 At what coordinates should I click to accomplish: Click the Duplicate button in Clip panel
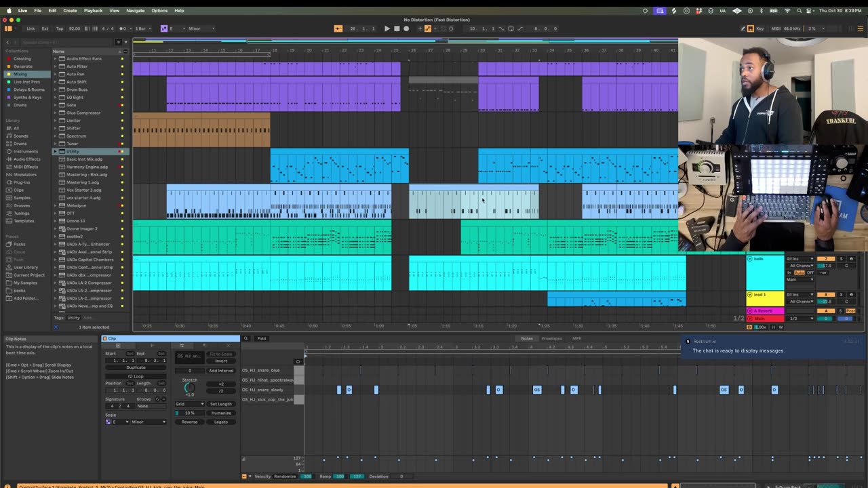pos(136,367)
